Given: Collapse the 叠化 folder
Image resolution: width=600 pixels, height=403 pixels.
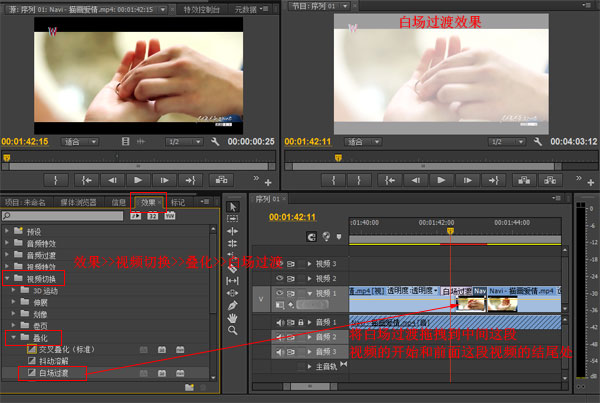Looking at the screenshot, I should (x=13, y=337).
